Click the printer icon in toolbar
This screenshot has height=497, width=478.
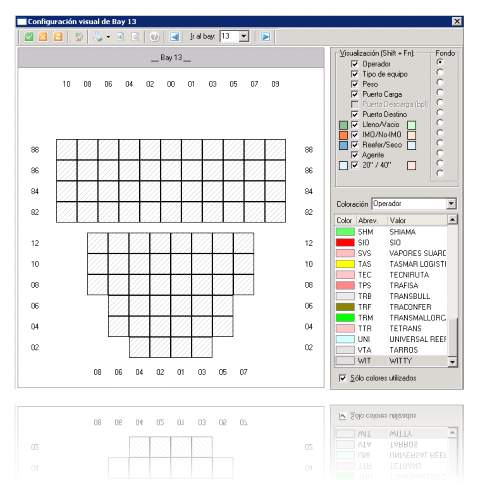[98, 37]
